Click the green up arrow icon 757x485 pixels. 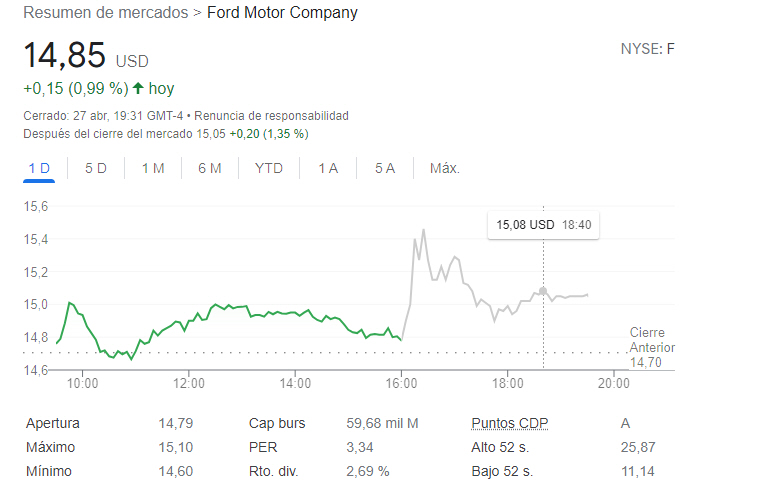click(137, 89)
